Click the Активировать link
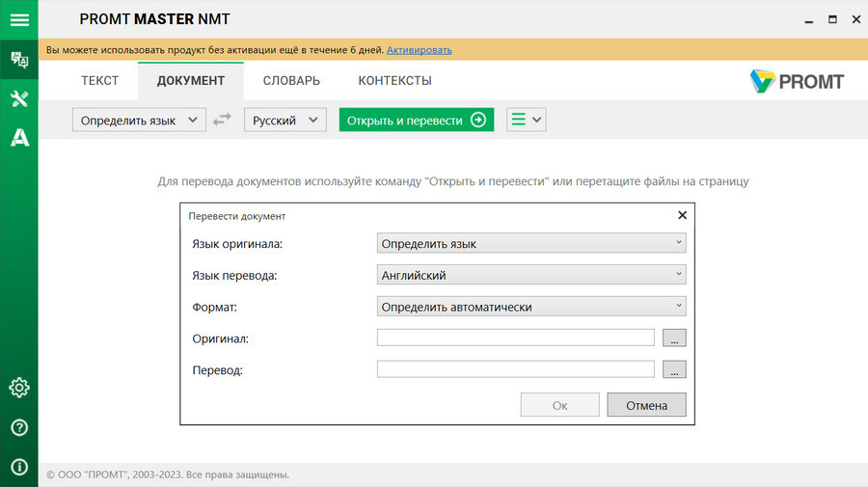 click(x=420, y=50)
